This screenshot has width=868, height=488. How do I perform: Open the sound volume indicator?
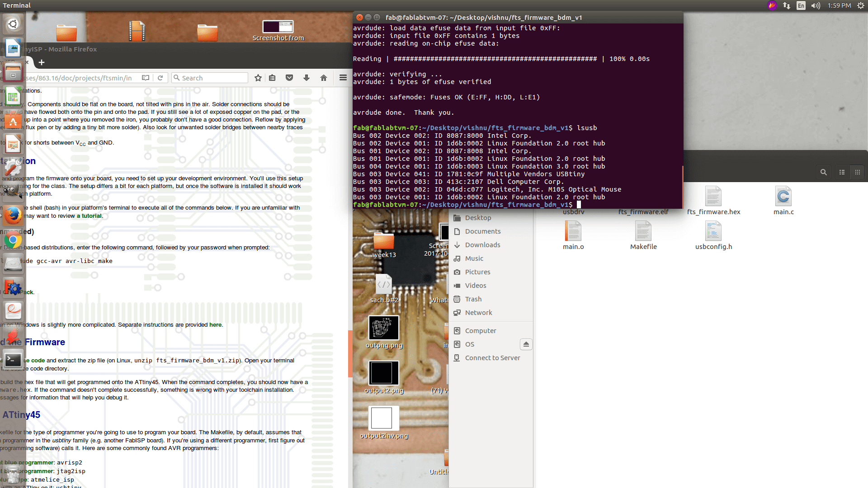816,5
